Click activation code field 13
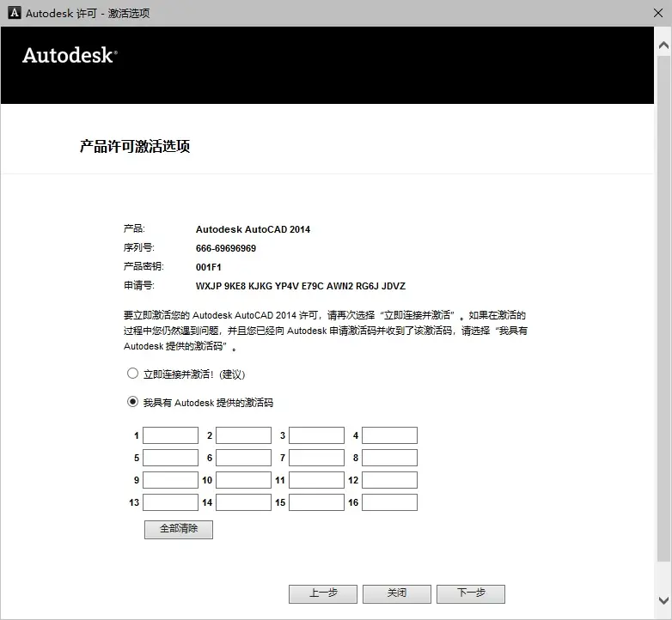The height and width of the screenshot is (620, 672). click(170, 502)
